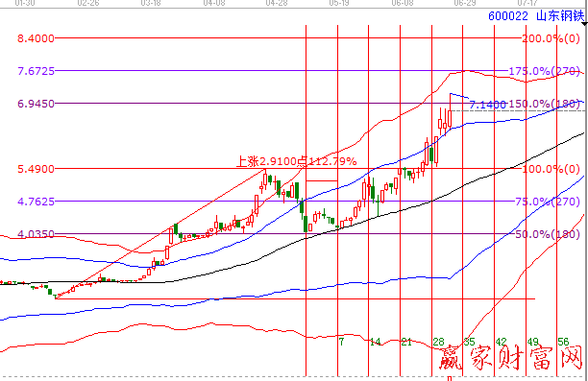
Task: Click the 200.0%(0) Fibonacci label
Action: click(x=551, y=38)
